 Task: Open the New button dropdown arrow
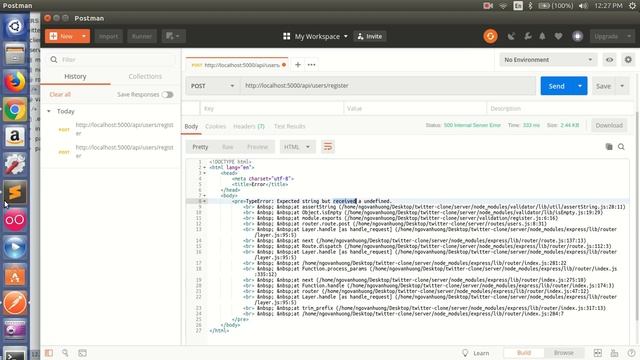tap(84, 36)
